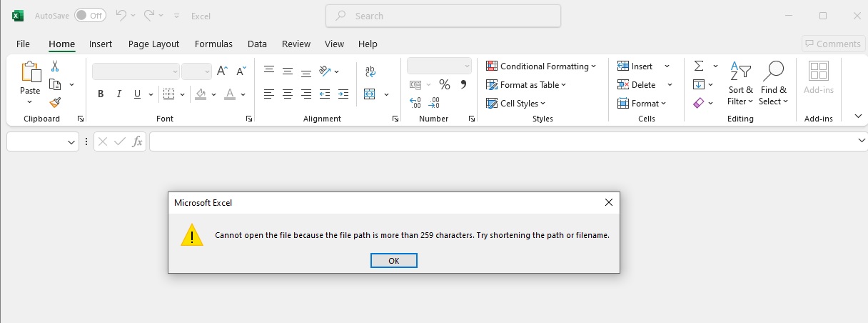Open Cell Styles dropdown
Viewport: 868px width, 323px height.
tap(515, 103)
